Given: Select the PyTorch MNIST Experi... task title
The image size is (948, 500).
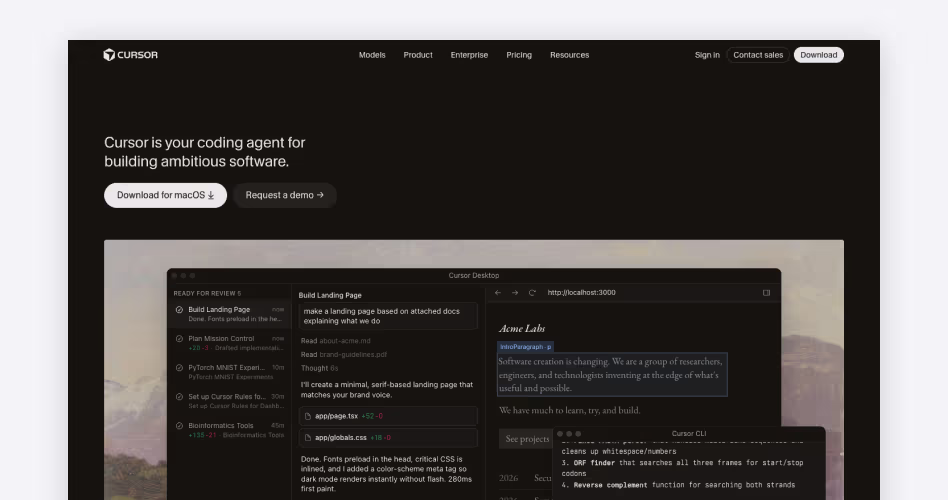Looking at the screenshot, I should pyautogui.click(x=226, y=368).
